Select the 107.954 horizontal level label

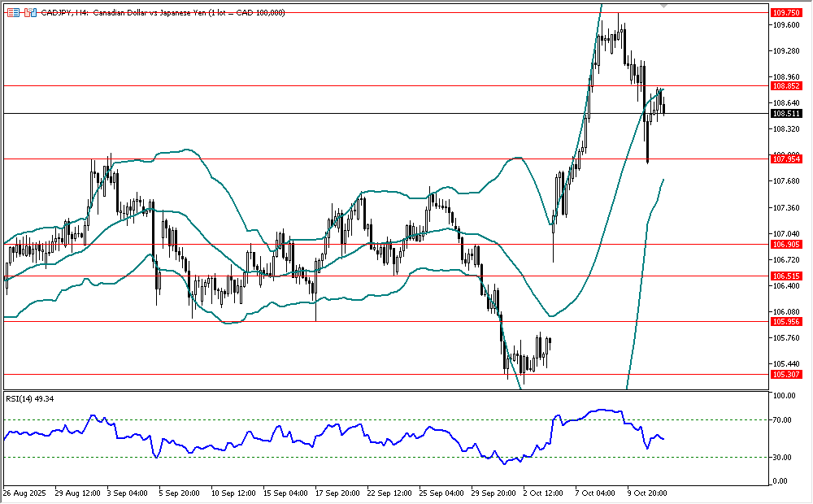click(x=785, y=159)
